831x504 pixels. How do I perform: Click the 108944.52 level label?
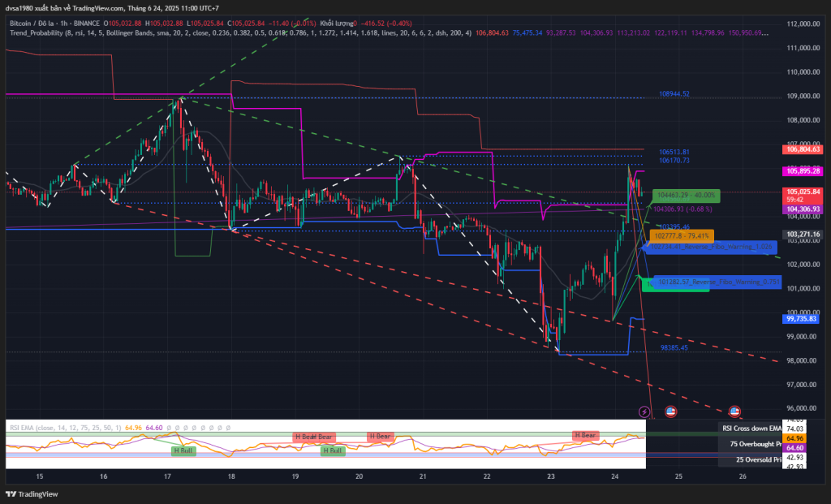(674, 94)
